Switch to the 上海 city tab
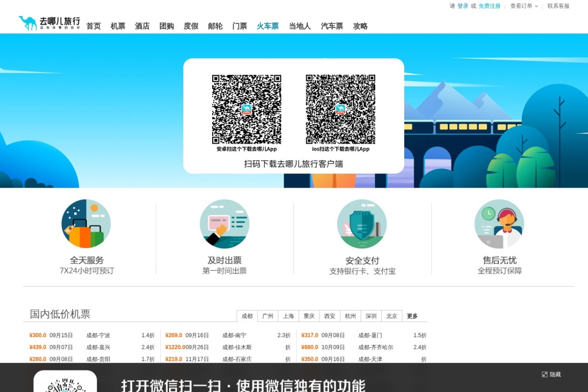Screen dimensions: 588x392 click(x=288, y=316)
